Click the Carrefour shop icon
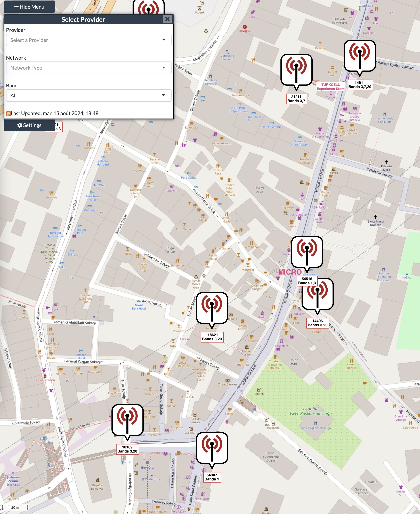420x514 pixels. 172,186
